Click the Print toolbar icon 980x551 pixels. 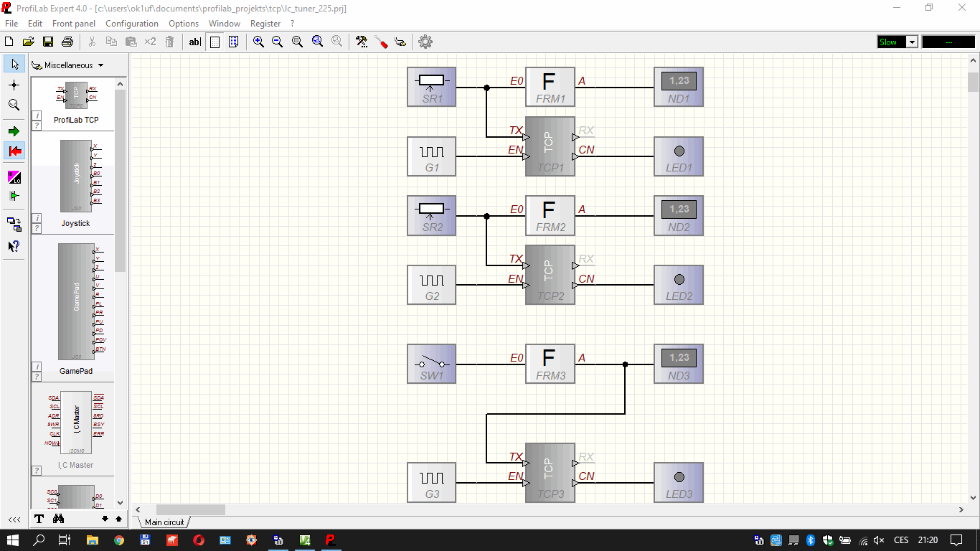tap(67, 42)
